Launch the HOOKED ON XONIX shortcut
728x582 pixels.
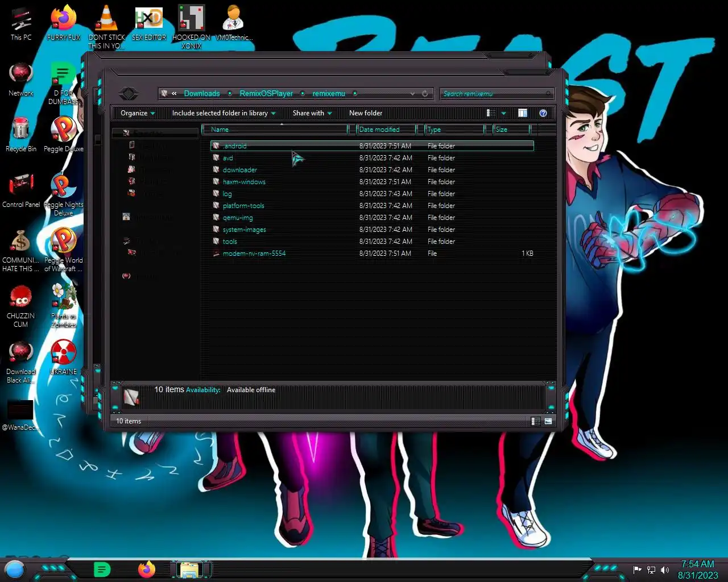192,26
